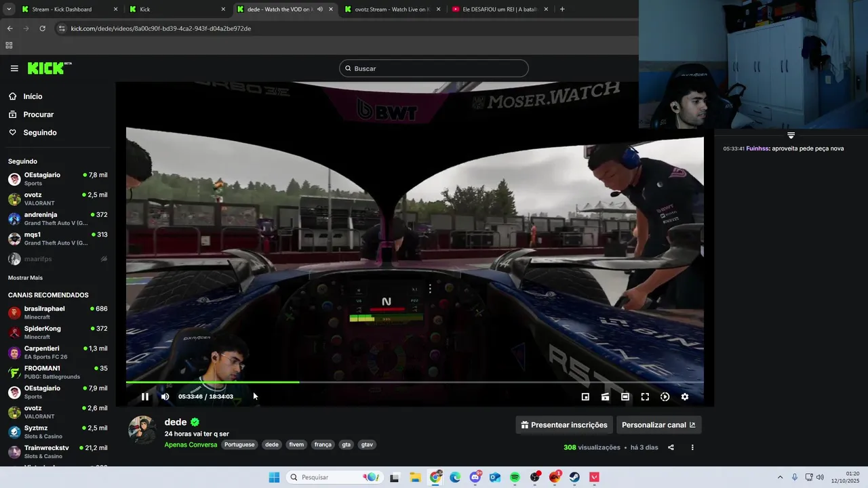
Task: Open Discord from the taskbar
Action: pyautogui.click(x=475, y=477)
